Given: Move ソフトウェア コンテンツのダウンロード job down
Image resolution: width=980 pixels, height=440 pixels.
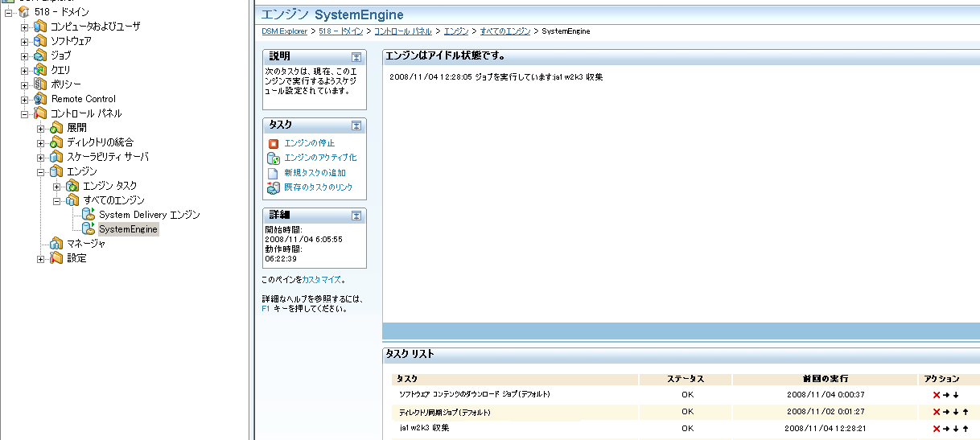Looking at the screenshot, I should (x=956, y=395).
